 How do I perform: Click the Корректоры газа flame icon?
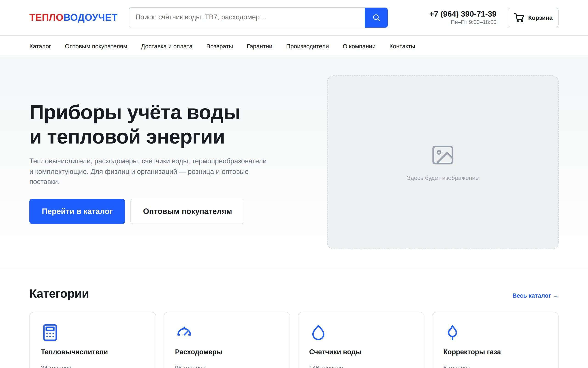452,333
